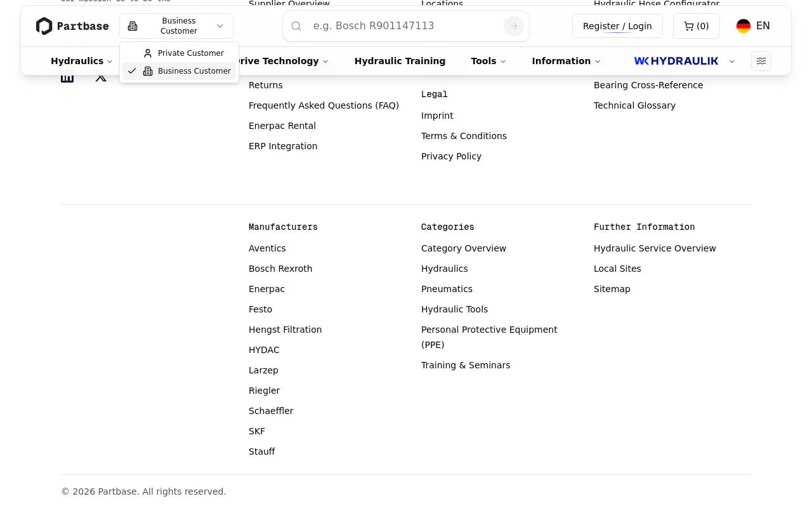Open the HYDAC manufacturer link
Viewport: 812px width, 508px height.
point(264,350)
